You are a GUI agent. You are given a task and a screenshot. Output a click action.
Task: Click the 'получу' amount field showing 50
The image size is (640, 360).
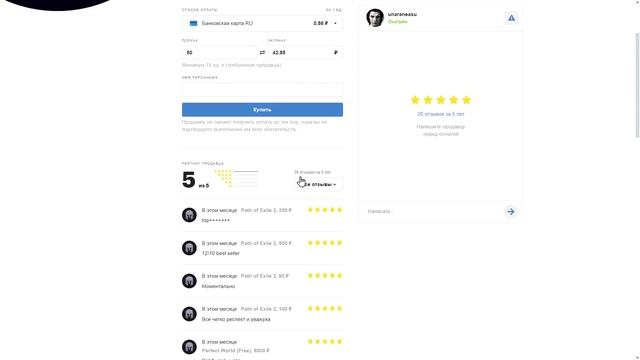coord(219,53)
